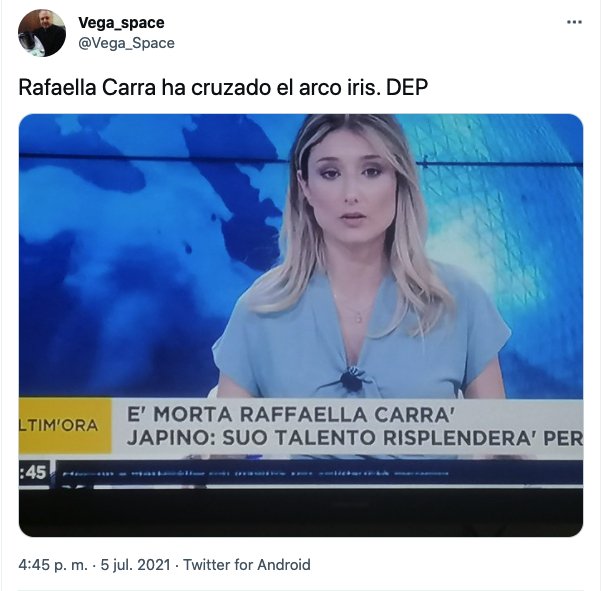Viewport: 604px width, 591px height.
Task: Click the 4:45 p. m. timestamp
Action: coord(53,565)
